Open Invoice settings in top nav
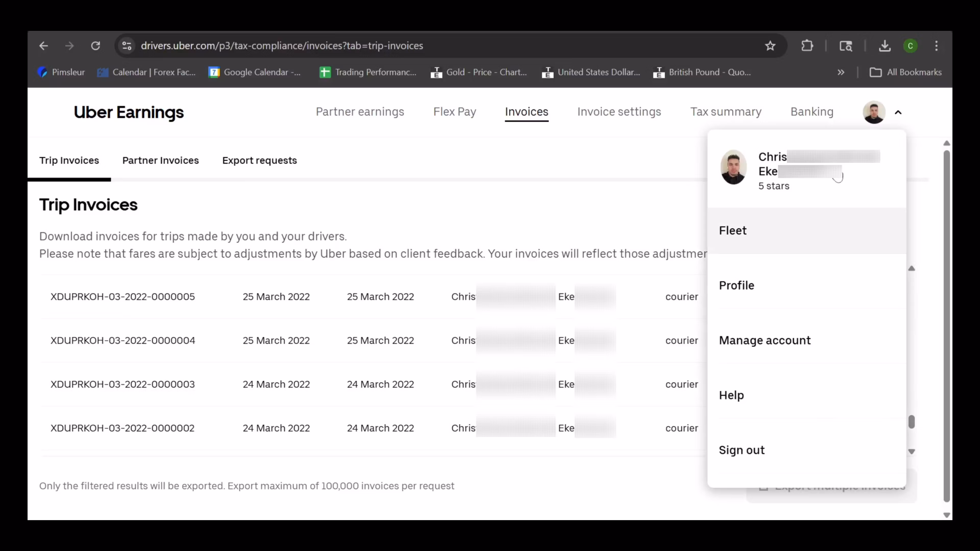Viewport: 980px width, 551px height. pyautogui.click(x=619, y=112)
